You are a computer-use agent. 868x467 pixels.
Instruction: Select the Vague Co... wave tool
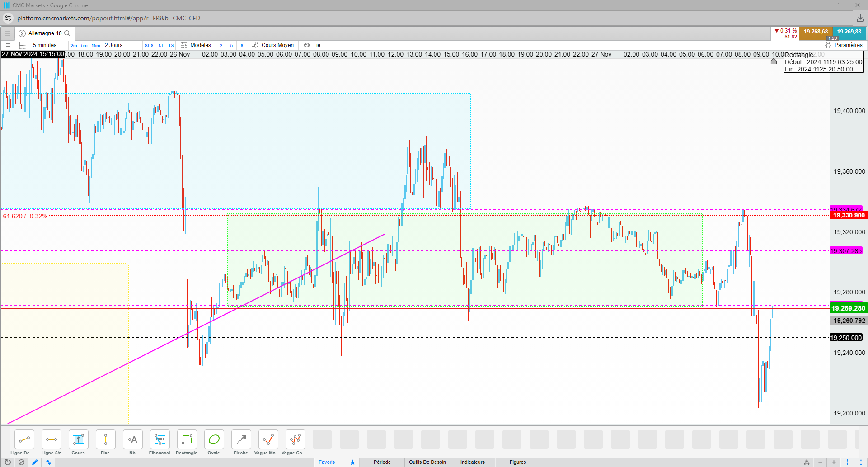(x=295, y=440)
